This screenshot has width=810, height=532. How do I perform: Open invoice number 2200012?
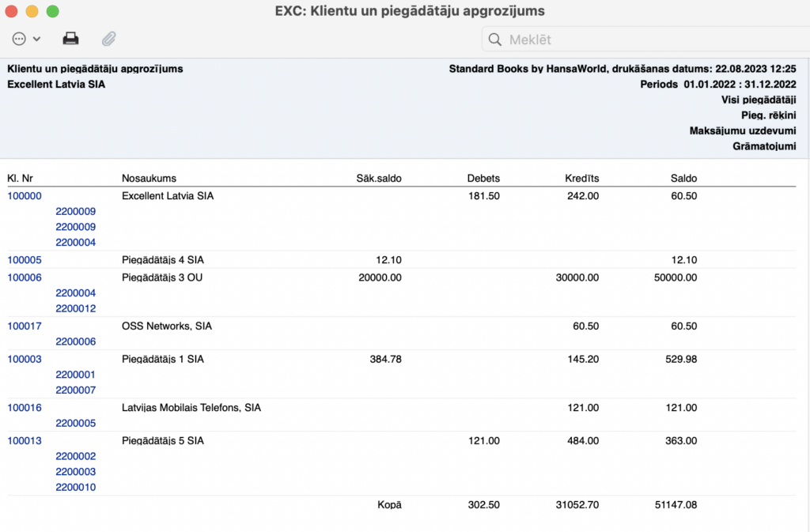[75, 309]
